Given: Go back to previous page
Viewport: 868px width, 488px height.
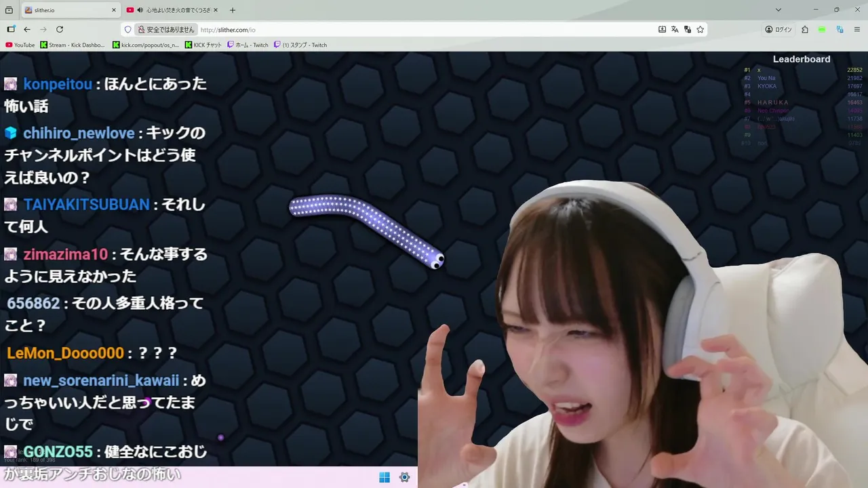Looking at the screenshot, I should click(x=27, y=29).
